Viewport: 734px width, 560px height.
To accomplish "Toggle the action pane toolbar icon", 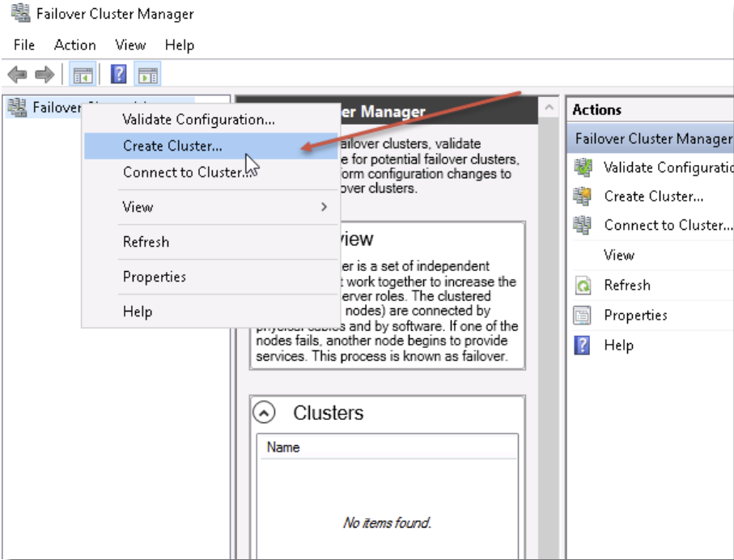I will click(x=148, y=74).
